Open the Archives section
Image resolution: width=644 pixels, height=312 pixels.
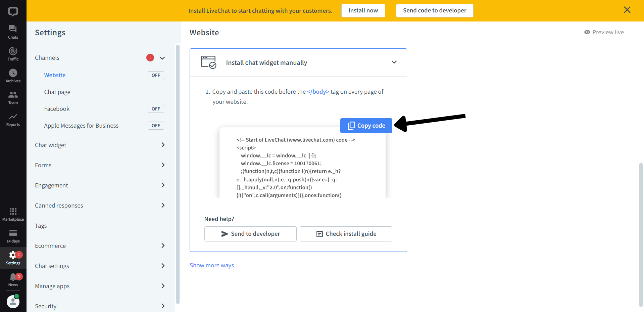(x=13, y=76)
